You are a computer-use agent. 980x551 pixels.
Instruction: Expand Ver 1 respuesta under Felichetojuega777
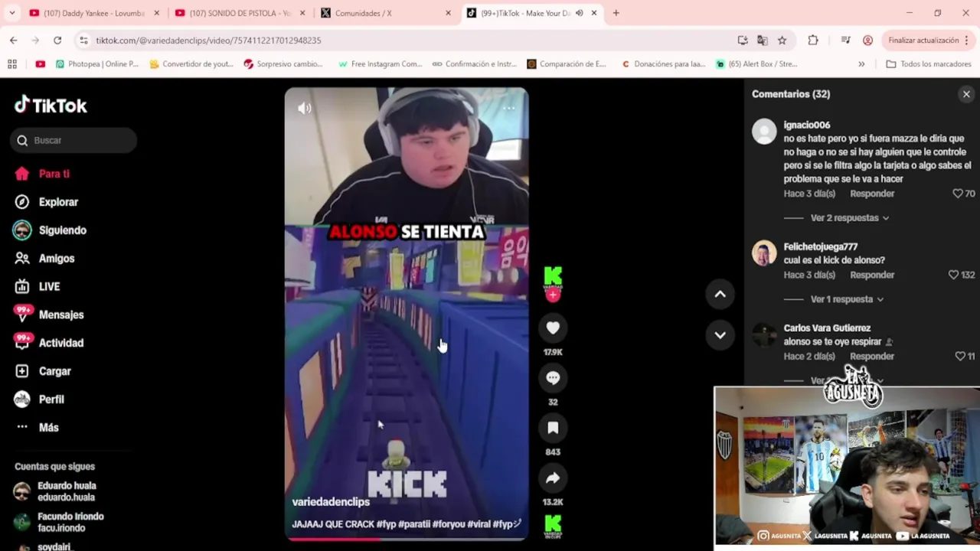[x=847, y=299]
